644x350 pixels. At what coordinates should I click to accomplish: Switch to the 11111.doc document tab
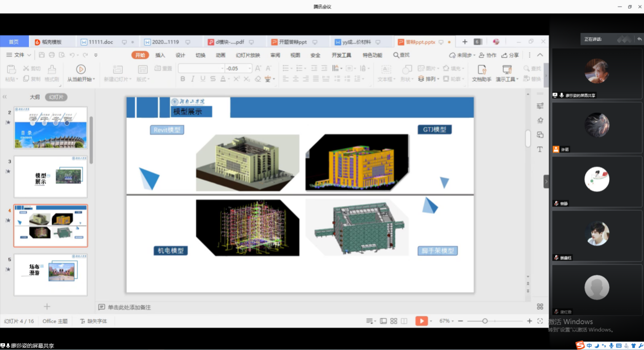(100, 42)
